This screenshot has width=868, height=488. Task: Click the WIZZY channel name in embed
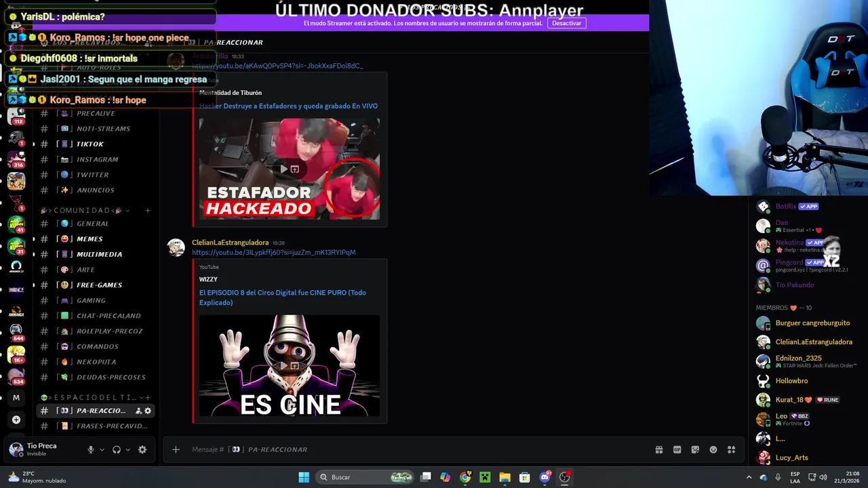click(x=208, y=279)
